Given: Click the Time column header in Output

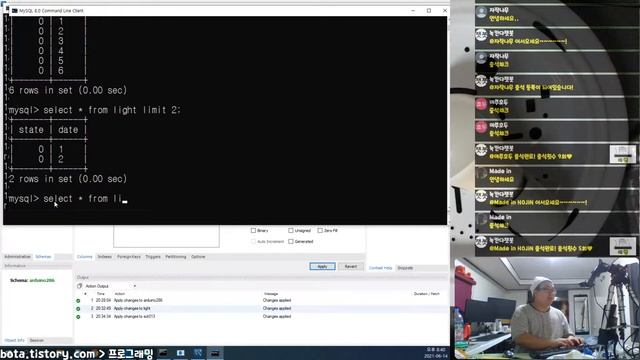Looking at the screenshot, I should coord(100,294).
